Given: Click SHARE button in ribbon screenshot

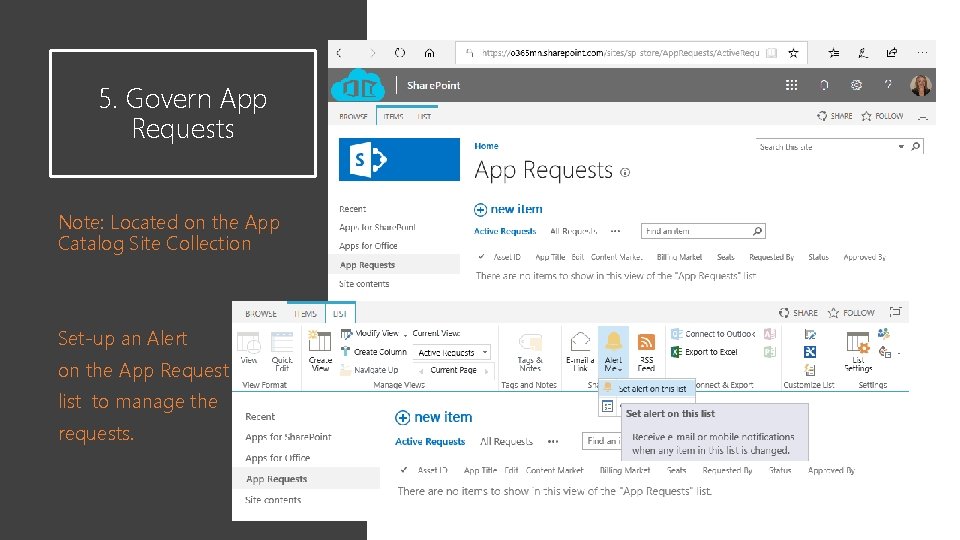Looking at the screenshot, I should tap(798, 313).
